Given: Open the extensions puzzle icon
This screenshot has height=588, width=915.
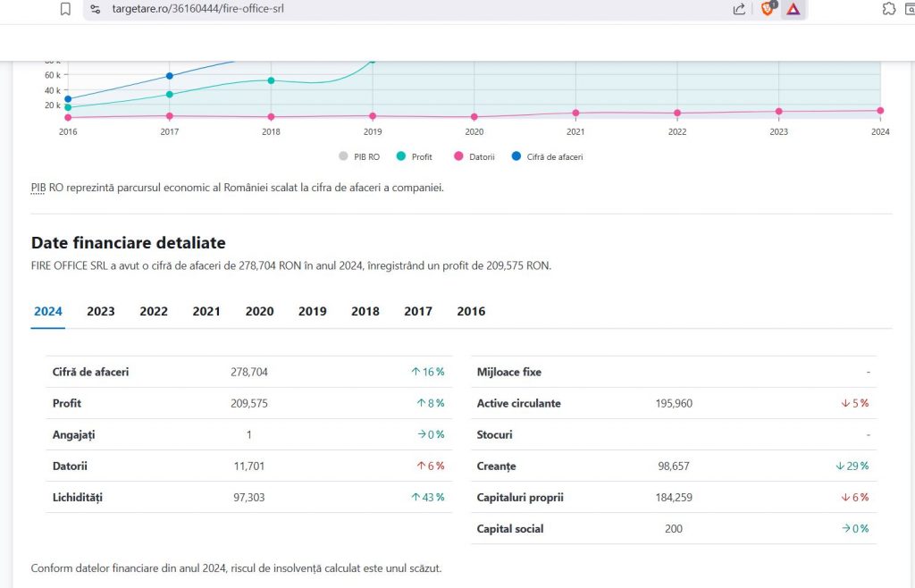Looking at the screenshot, I should pos(888,9).
